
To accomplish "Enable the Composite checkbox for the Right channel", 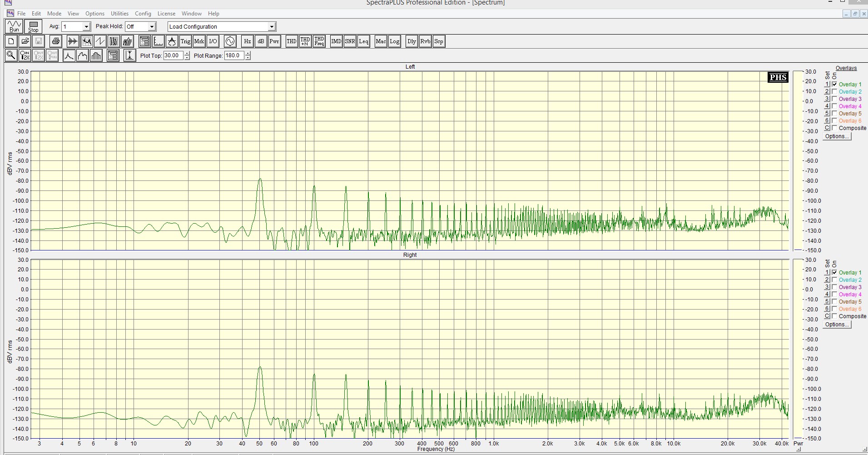I will [x=834, y=316].
